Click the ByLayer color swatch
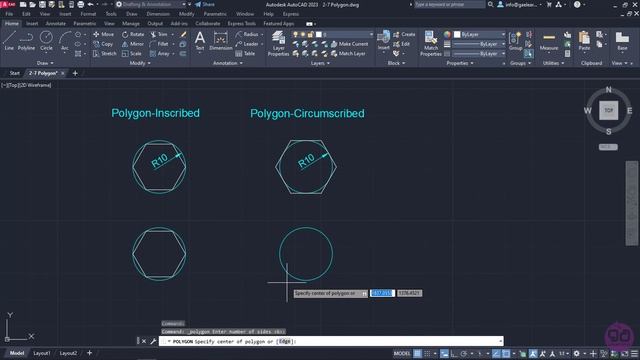 pos(457,34)
